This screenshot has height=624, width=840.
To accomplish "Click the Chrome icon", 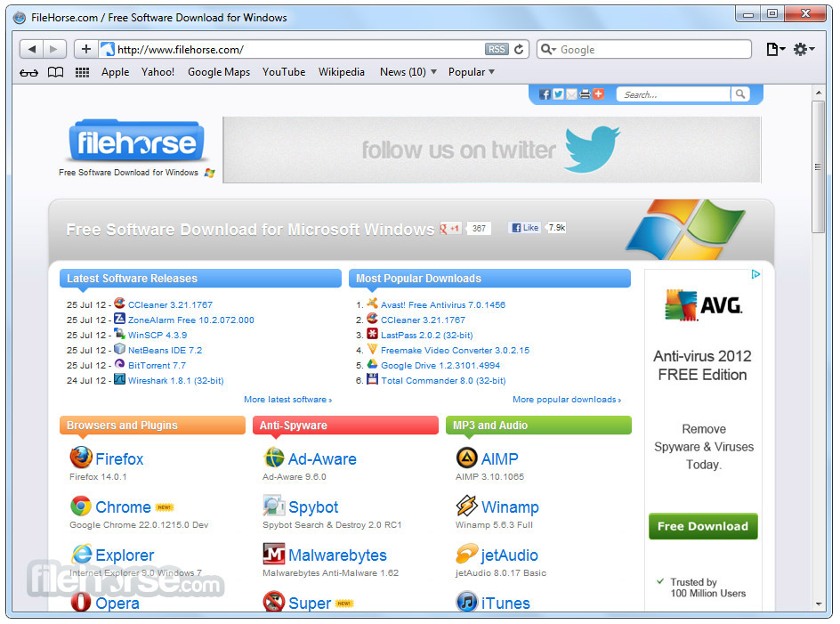I will coord(81,506).
